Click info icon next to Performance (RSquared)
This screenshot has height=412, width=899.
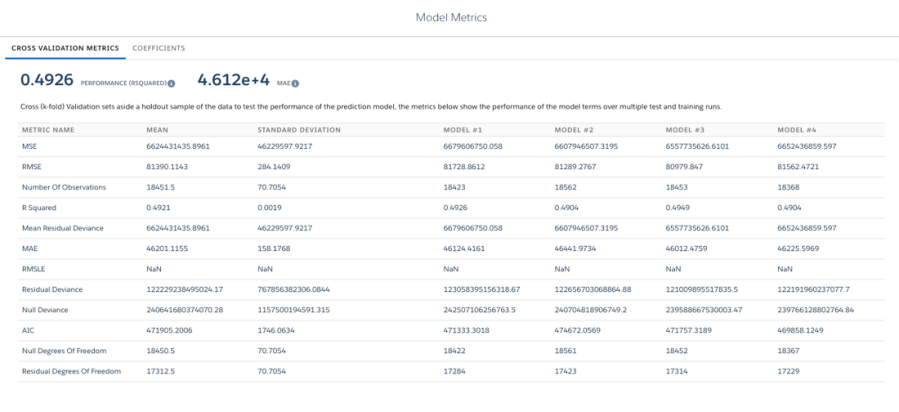171,84
